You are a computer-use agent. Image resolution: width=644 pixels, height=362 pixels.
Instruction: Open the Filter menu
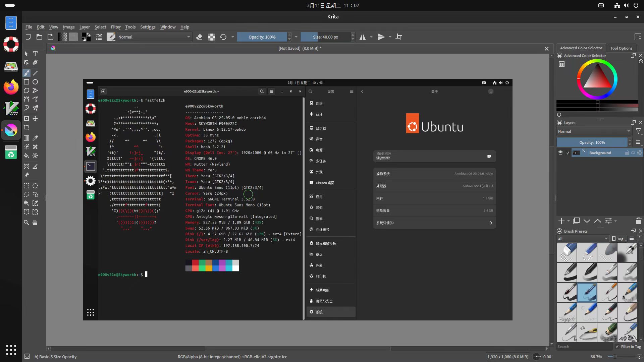coord(116,27)
